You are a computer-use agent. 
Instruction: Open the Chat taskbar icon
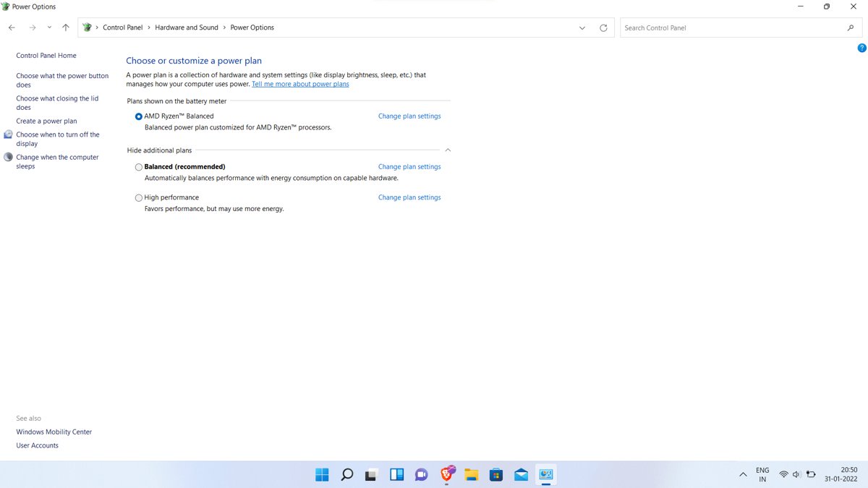pyautogui.click(x=421, y=474)
